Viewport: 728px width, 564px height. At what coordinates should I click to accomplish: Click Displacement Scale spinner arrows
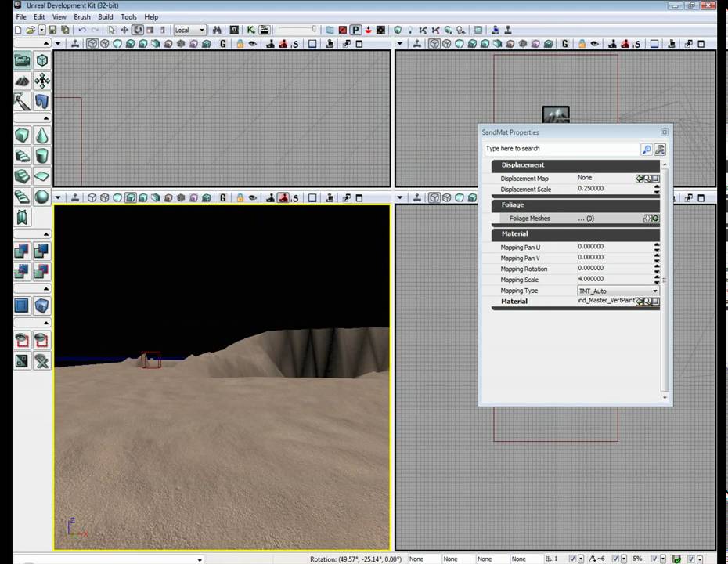(x=657, y=189)
